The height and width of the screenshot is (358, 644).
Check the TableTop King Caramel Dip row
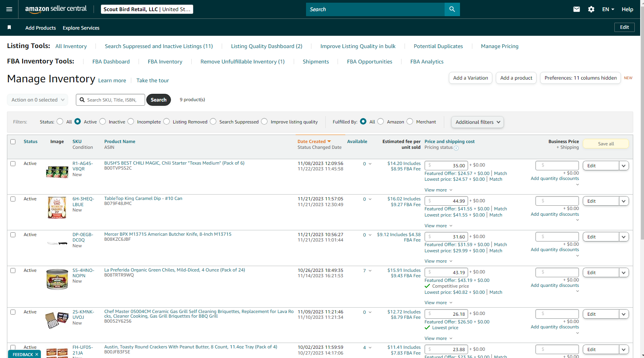tap(13, 199)
